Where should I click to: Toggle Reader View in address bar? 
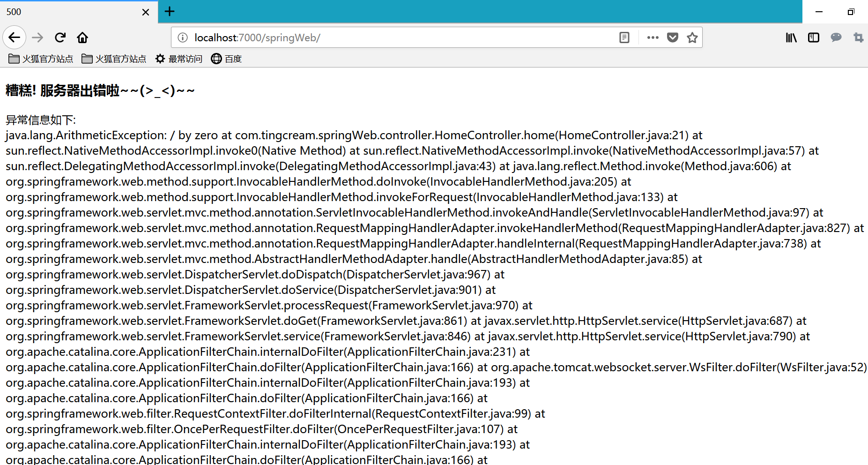tap(624, 37)
